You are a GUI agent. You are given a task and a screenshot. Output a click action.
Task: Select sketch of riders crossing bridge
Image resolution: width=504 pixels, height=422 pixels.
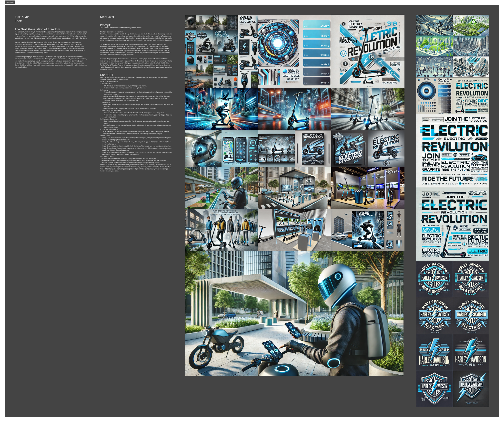[x=471, y=67]
